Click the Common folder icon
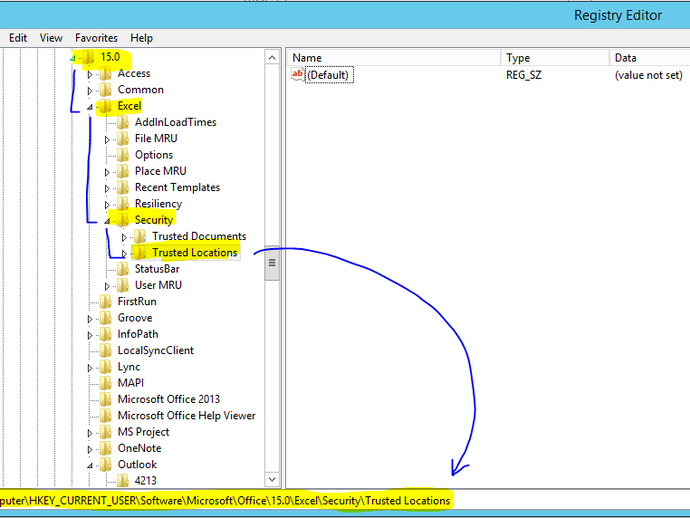Image resolution: width=690 pixels, height=518 pixels. tap(106, 89)
